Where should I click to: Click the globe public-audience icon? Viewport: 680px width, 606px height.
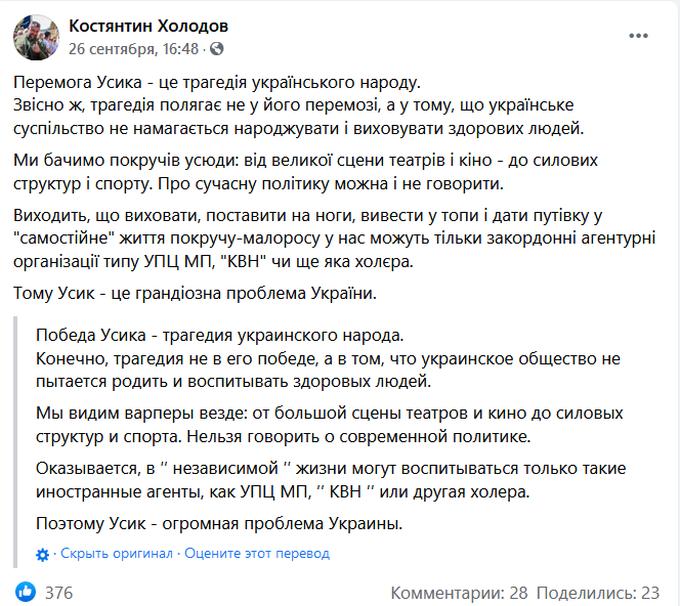tap(217, 49)
